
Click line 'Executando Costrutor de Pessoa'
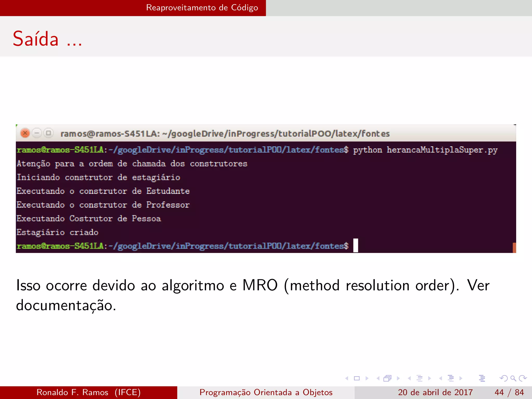[x=89, y=219]
